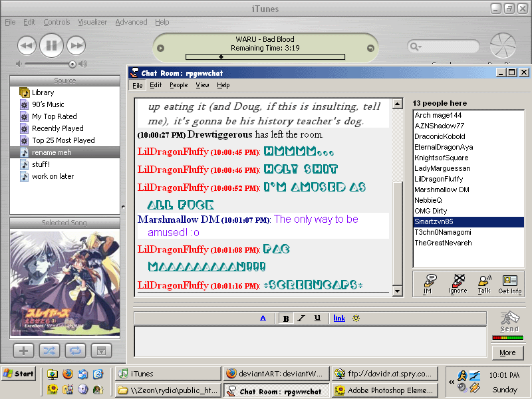Viewport: 532px width, 399px height.
Task: Toggle repeat mode in iTunes
Action: pyautogui.click(x=75, y=350)
